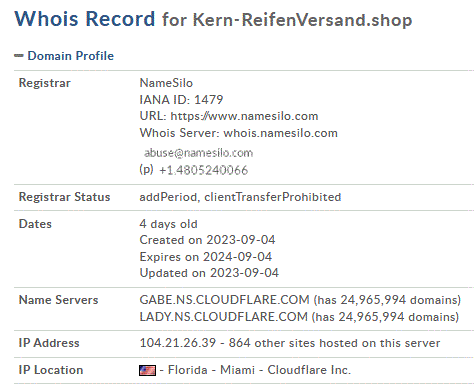Collapse the Domain Profile section
The width and height of the screenshot is (475, 385).
coord(19,56)
